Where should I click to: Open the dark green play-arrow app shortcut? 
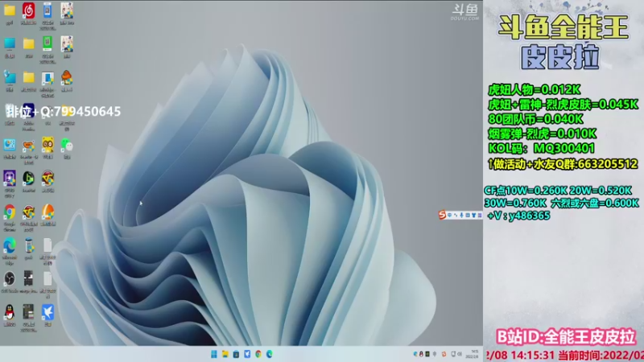pyautogui.click(x=28, y=179)
